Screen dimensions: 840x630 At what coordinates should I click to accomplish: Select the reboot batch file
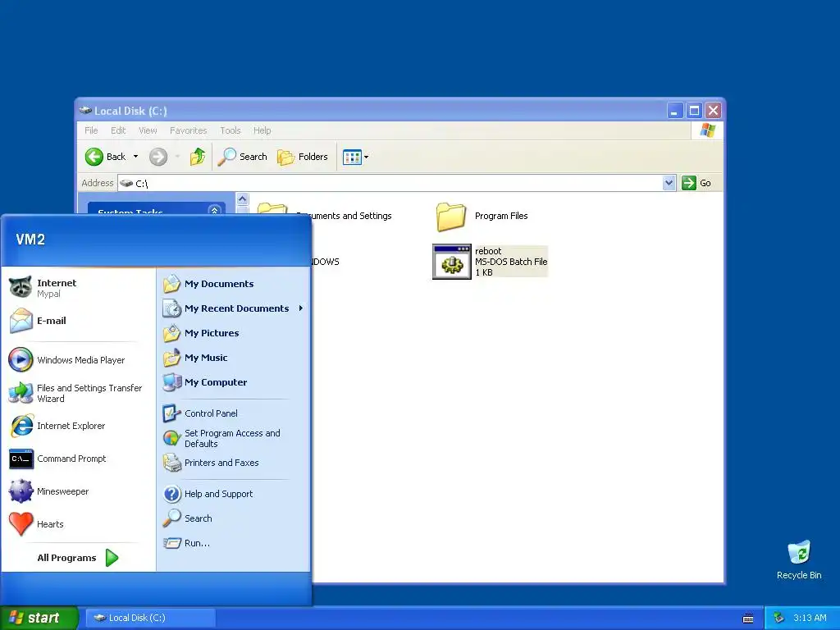(x=490, y=262)
